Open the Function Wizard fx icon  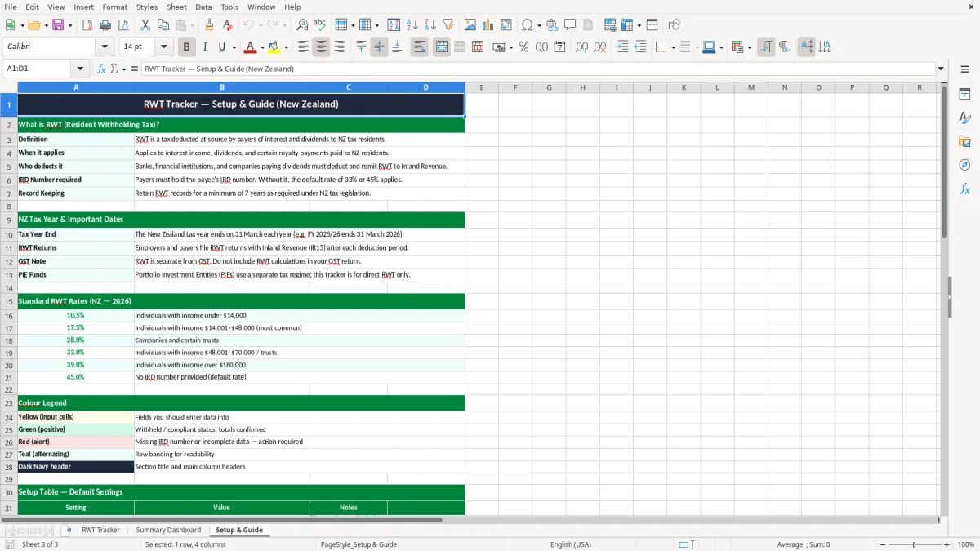101,69
